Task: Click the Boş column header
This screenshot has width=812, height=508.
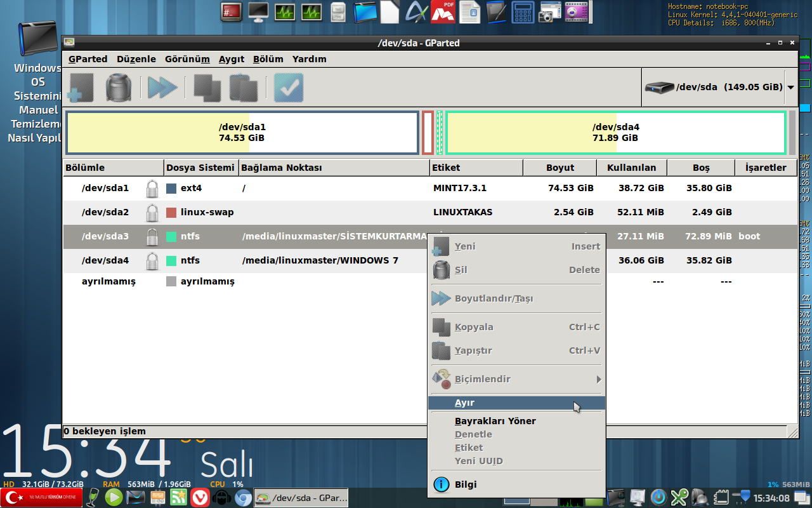Action: (x=702, y=168)
